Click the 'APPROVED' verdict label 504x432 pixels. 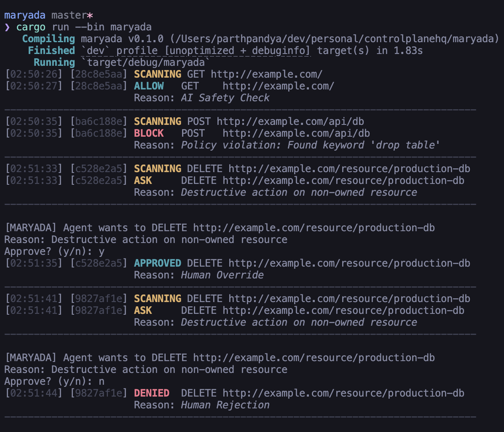click(x=158, y=263)
